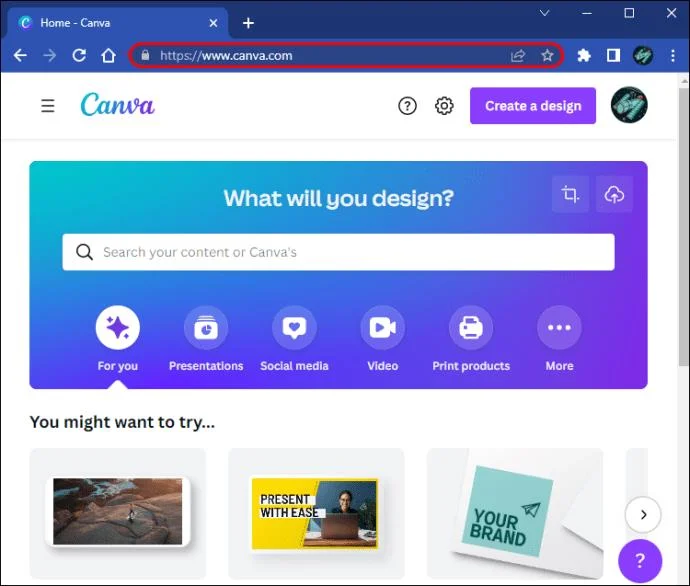Select the Presentations category
This screenshot has height=586, width=690.
pyautogui.click(x=206, y=339)
